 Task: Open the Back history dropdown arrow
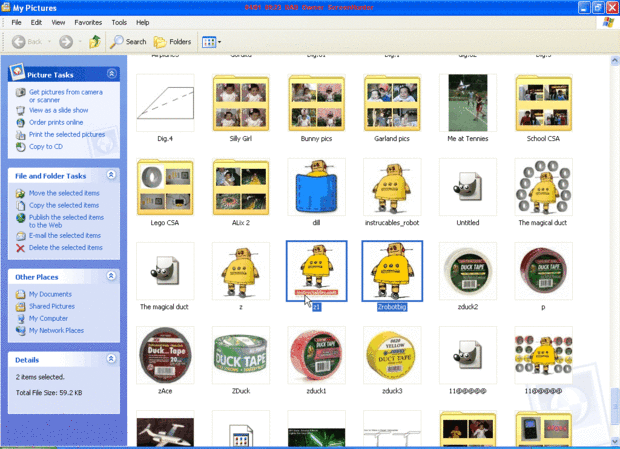tap(49, 42)
